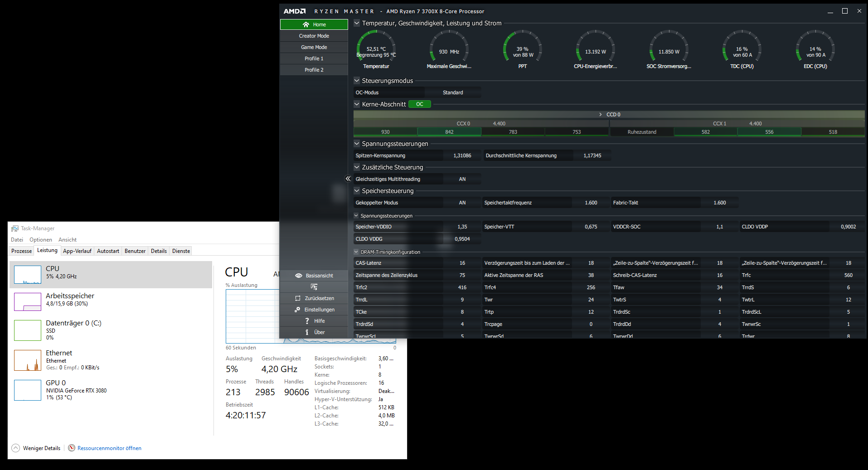Image resolution: width=868 pixels, height=470 pixels.
Task: Open the Ressourcenmonitor öffnen link
Action: click(109, 448)
